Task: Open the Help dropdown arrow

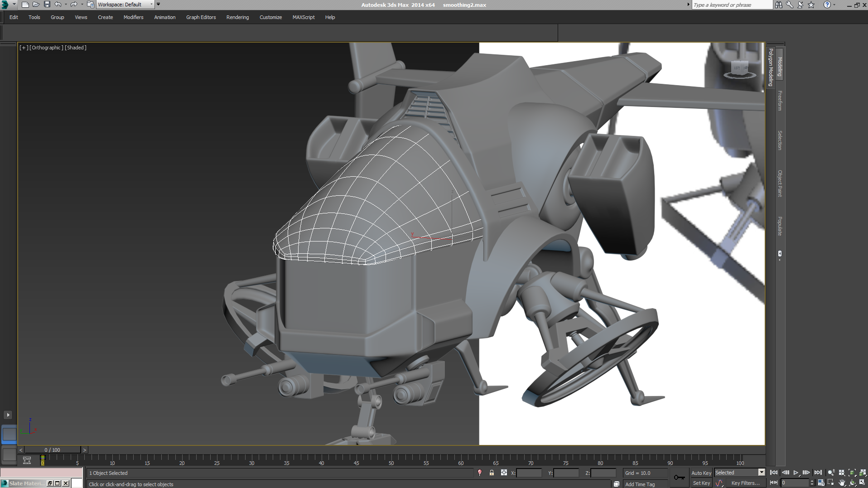Action: [x=834, y=5]
